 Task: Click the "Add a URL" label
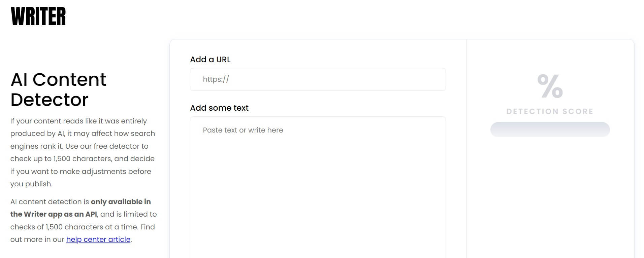[x=210, y=60]
